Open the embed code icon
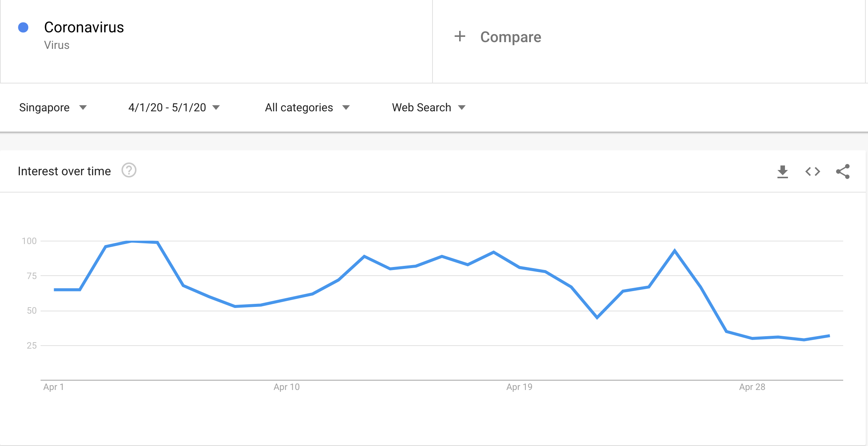Image resolution: width=868 pixels, height=446 pixels. tap(812, 171)
